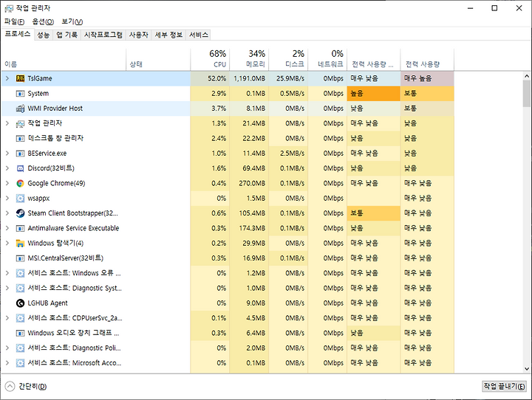
Task: Click System power usage 높음 cell
Action: (x=374, y=94)
